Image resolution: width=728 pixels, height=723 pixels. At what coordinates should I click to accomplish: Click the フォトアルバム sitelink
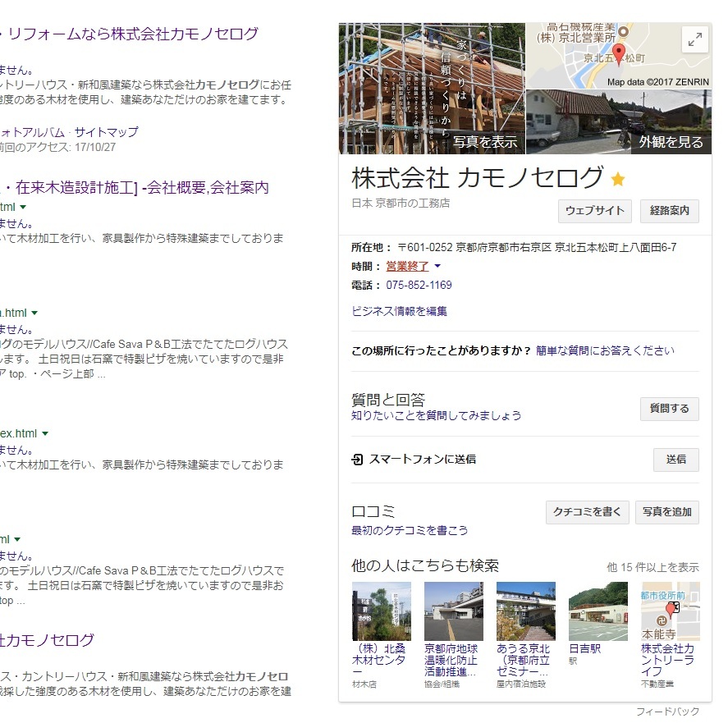(x=33, y=132)
